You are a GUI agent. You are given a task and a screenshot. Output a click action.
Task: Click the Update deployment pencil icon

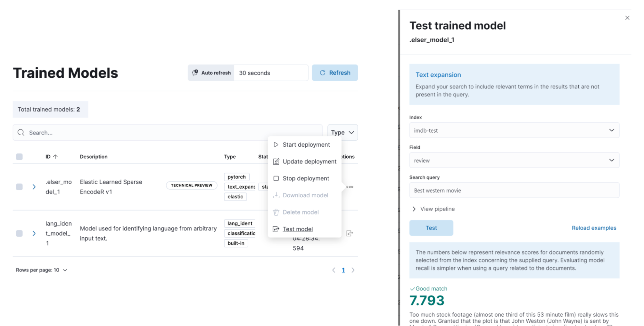click(276, 162)
